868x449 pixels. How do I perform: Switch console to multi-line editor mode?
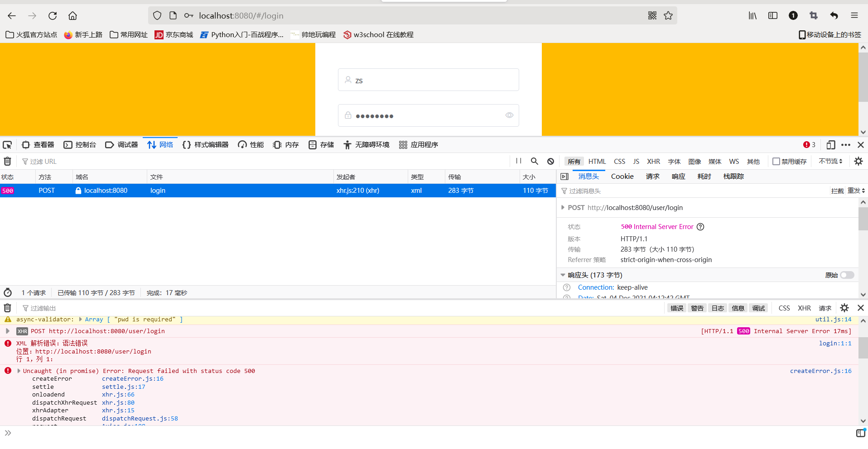(x=861, y=433)
